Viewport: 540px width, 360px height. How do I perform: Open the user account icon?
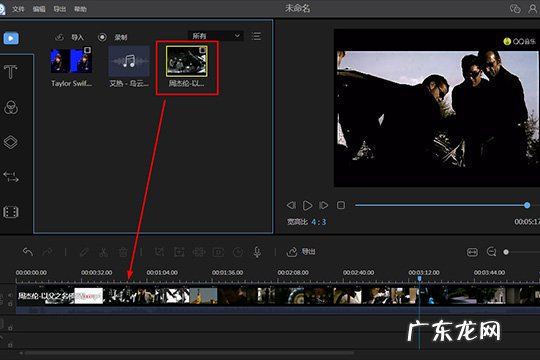coord(533,8)
